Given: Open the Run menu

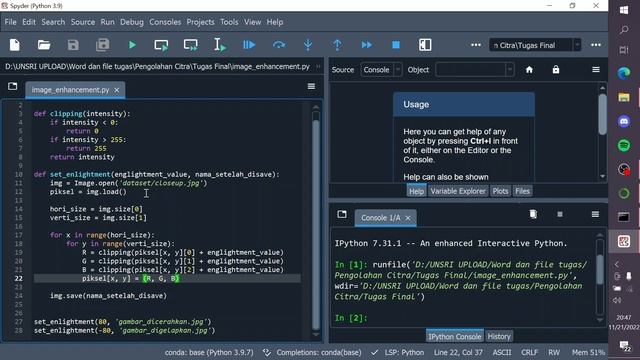Looking at the screenshot, I should tap(108, 22).
